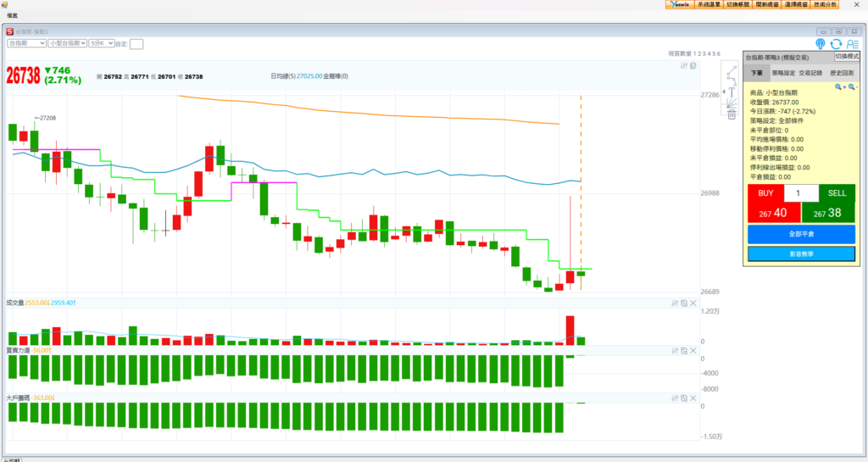Image resolution: width=868 pixels, height=462 pixels.
Task: Click the trash can delete icon
Action: 732,114
